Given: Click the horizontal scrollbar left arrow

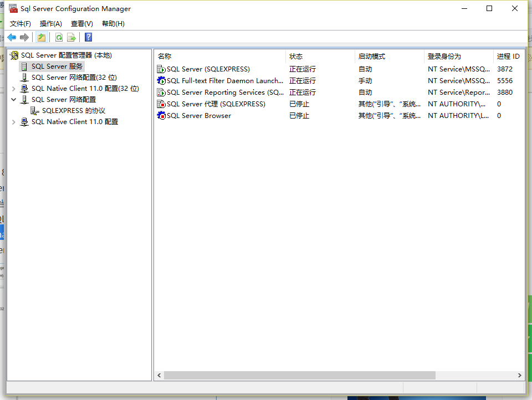Looking at the screenshot, I should pos(159,375).
